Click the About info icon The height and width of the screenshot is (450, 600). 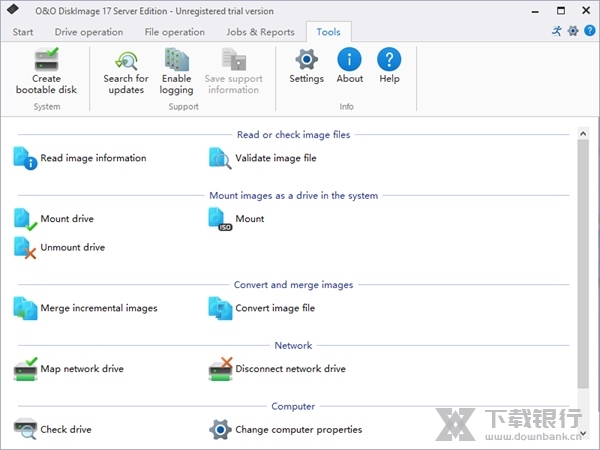pyautogui.click(x=349, y=61)
